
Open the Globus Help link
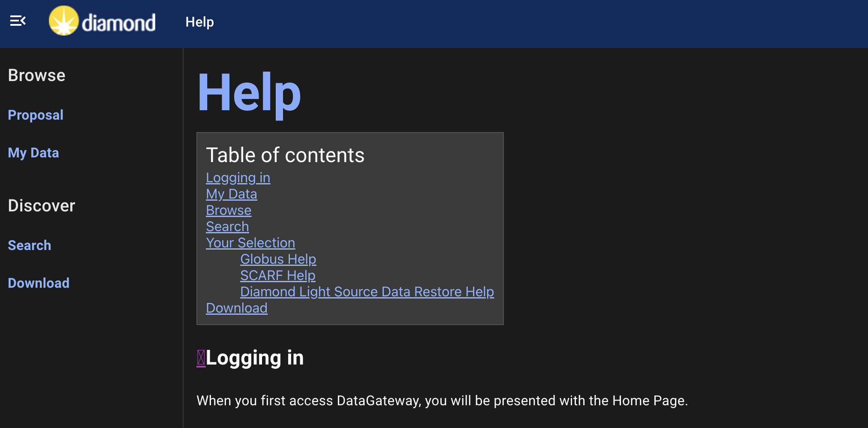point(277,259)
